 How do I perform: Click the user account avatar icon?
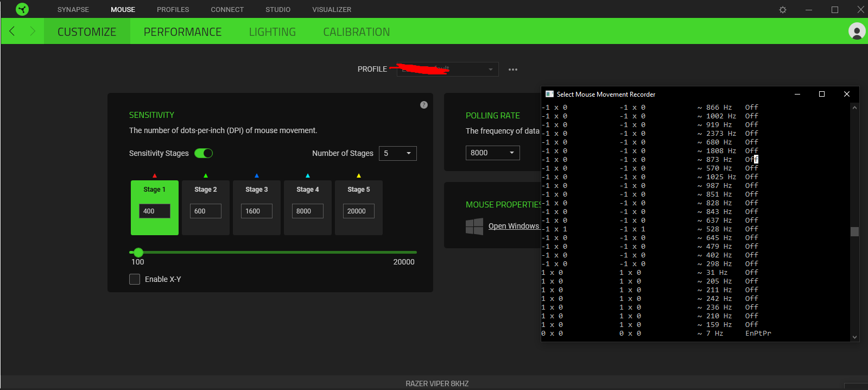pos(857,32)
